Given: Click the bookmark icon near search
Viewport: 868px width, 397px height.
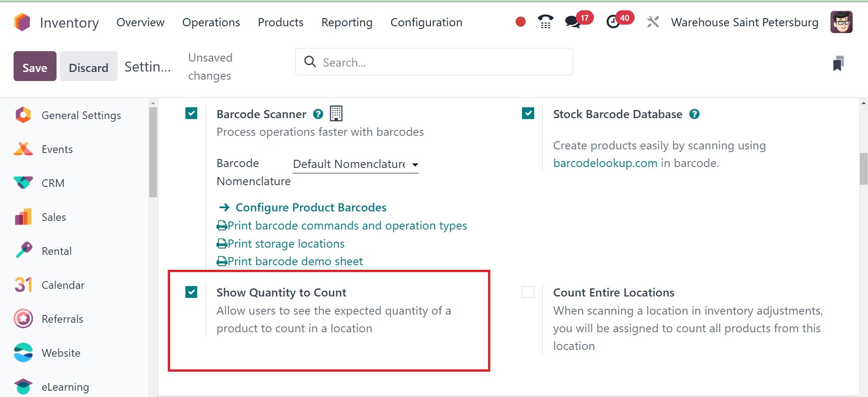Looking at the screenshot, I should click(x=838, y=63).
